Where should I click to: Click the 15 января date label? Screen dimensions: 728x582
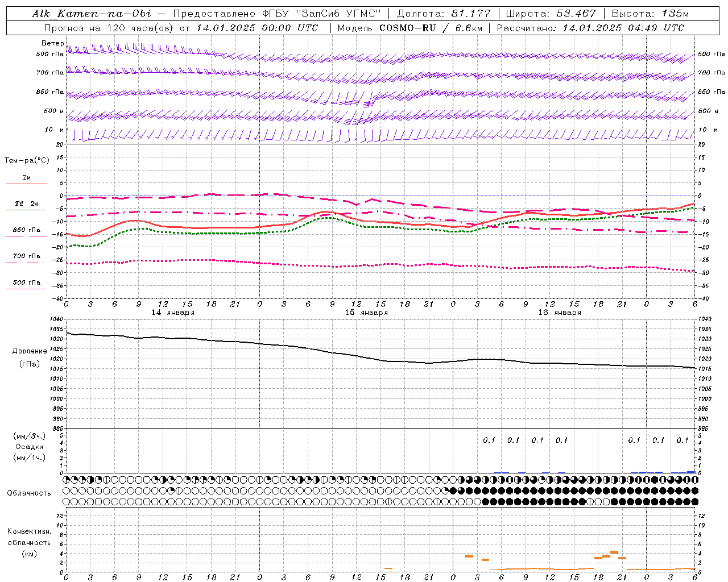(x=366, y=313)
